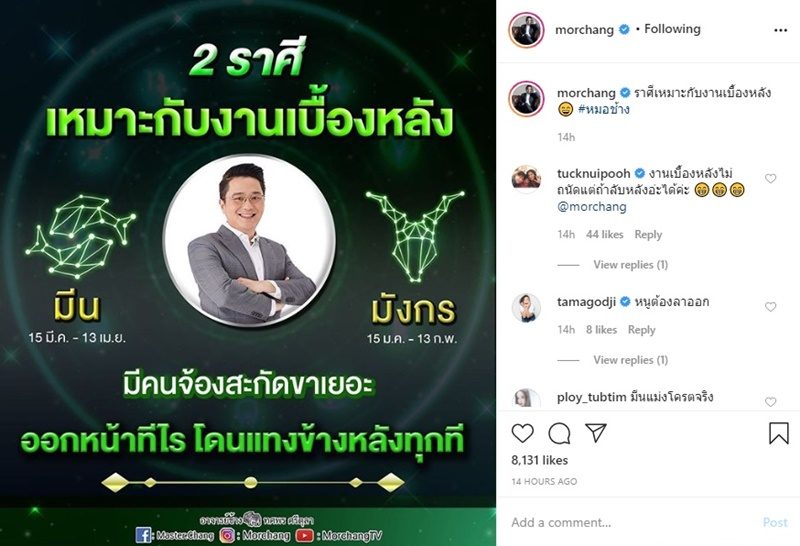Expand View replies under tamagodji's comment
This screenshot has width=800, height=546.
pos(630,360)
